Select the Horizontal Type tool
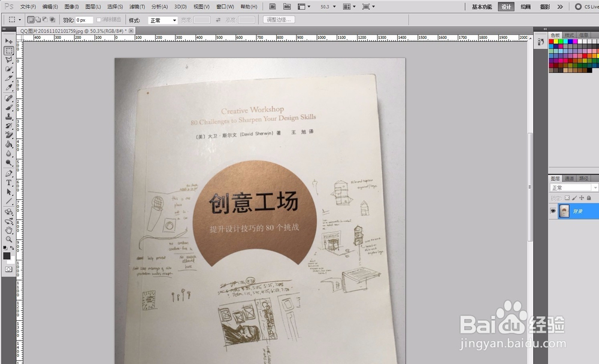599x364 pixels. (x=8, y=183)
